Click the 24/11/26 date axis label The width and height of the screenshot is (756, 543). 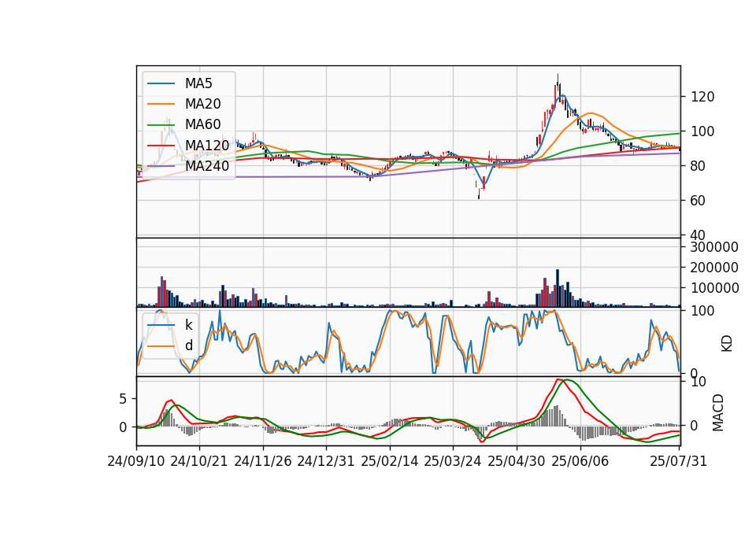(x=263, y=462)
